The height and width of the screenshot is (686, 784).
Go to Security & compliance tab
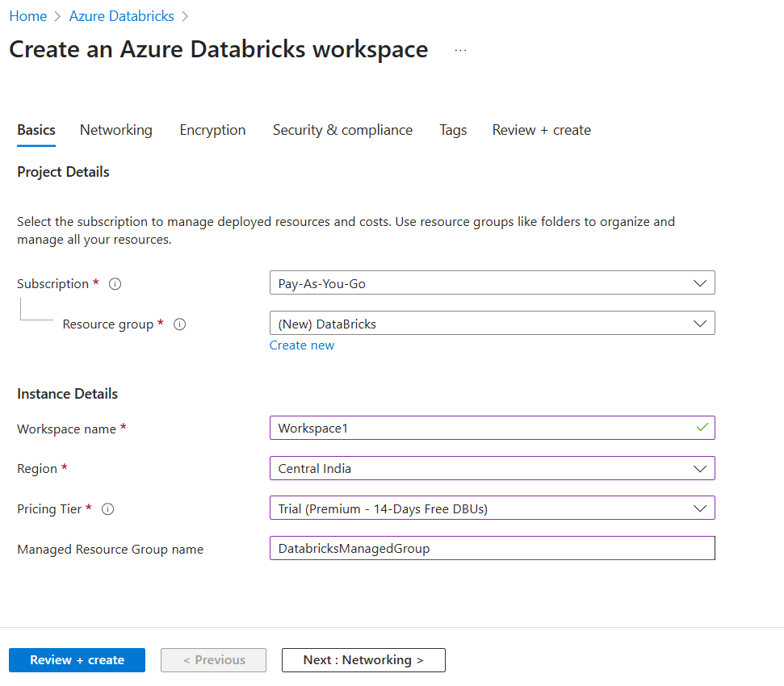click(342, 131)
